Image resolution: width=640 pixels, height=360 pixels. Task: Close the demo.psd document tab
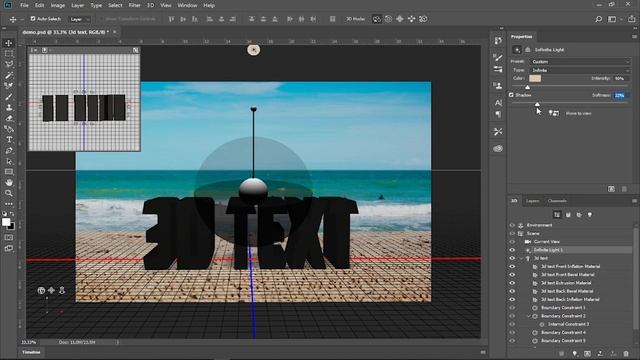click(115, 32)
